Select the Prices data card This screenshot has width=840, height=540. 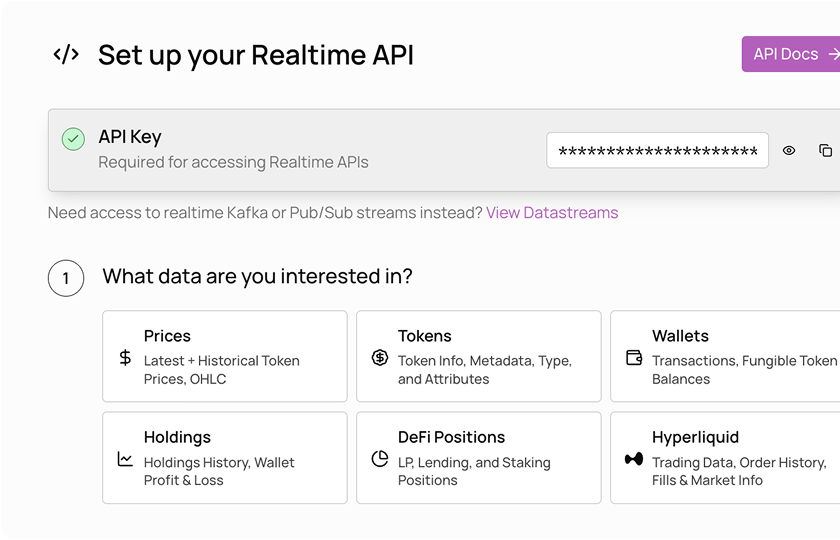(225, 356)
